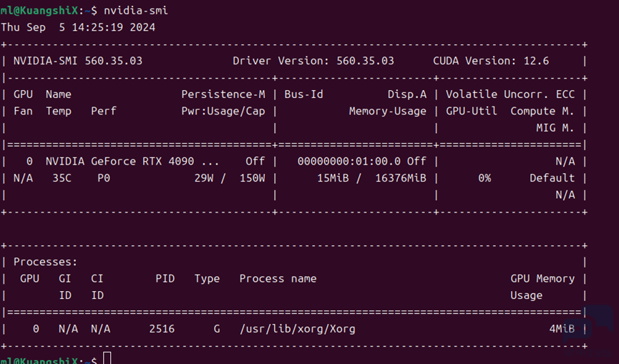Viewport: 619px width, 364px height.
Task: Click the memory used value '15MiB'
Action: click(333, 178)
